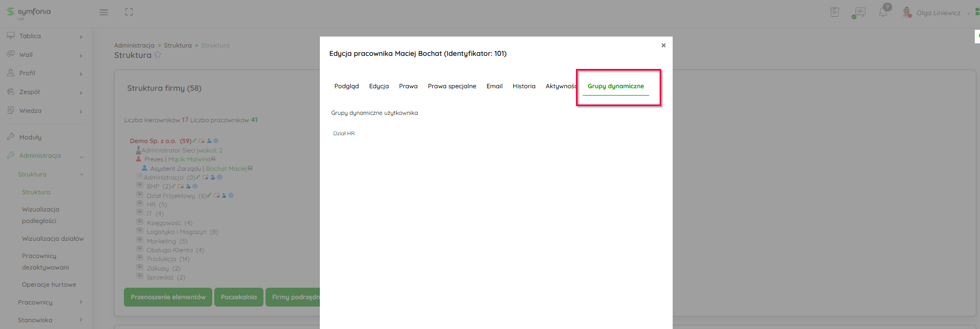Click the hamburger menu icon
The width and height of the screenshot is (980, 329).
[103, 12]
